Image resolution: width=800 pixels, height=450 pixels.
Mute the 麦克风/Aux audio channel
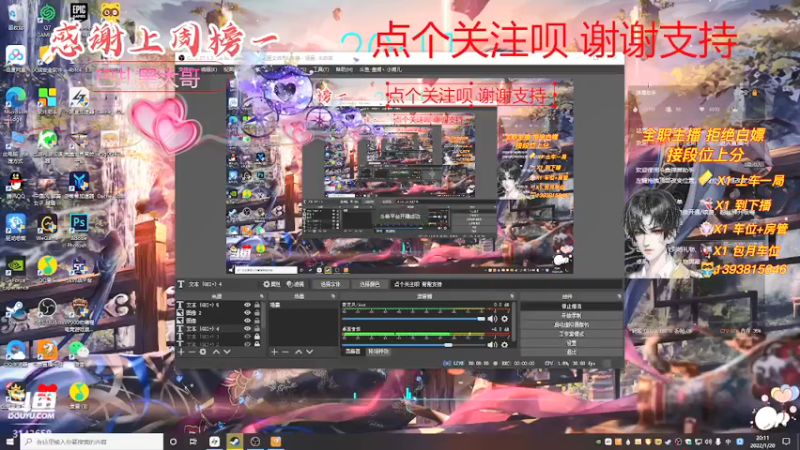[x=492, y=319]
